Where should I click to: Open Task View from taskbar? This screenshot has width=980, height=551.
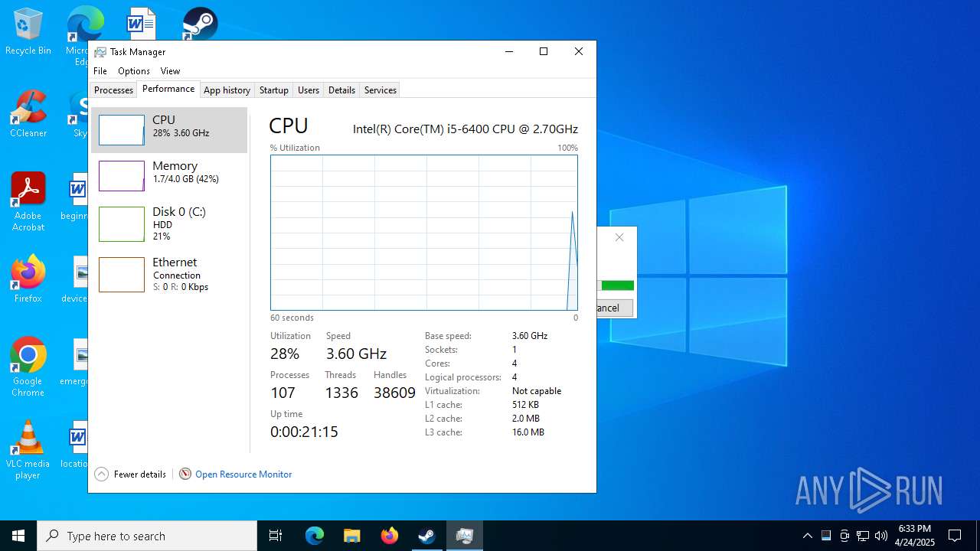point(276,536)
